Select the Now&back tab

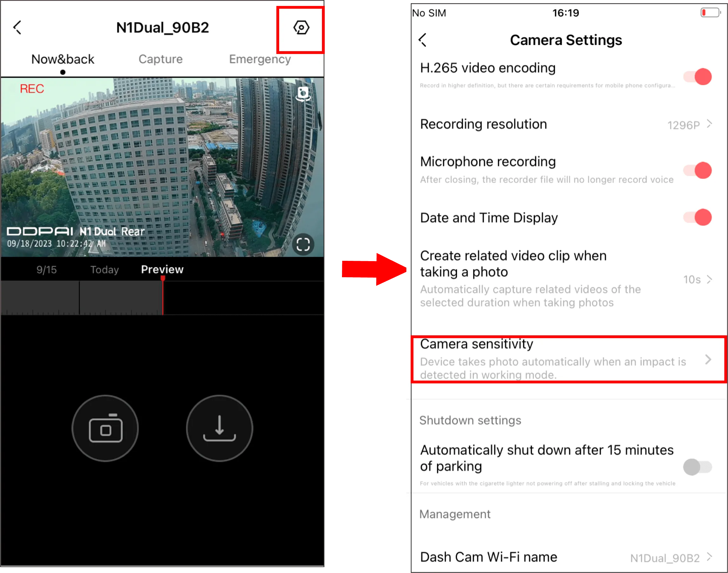tap(63, 59)
